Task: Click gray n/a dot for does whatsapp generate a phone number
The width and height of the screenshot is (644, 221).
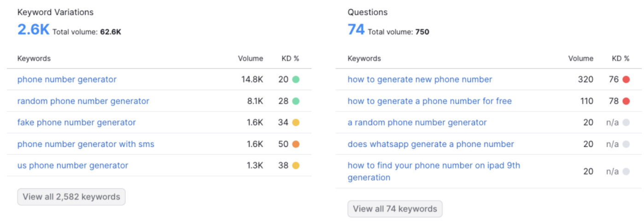Action: point(626,144)
